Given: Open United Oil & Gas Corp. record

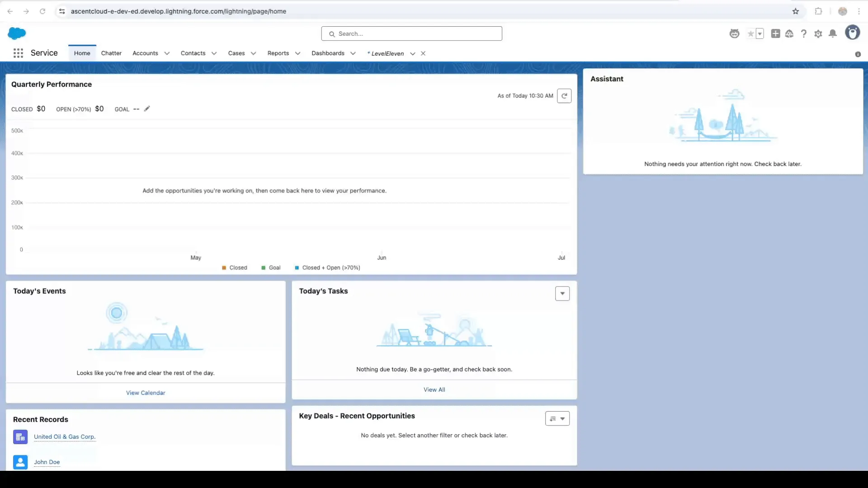Looking at the screenshot, I should coord(65,436).
